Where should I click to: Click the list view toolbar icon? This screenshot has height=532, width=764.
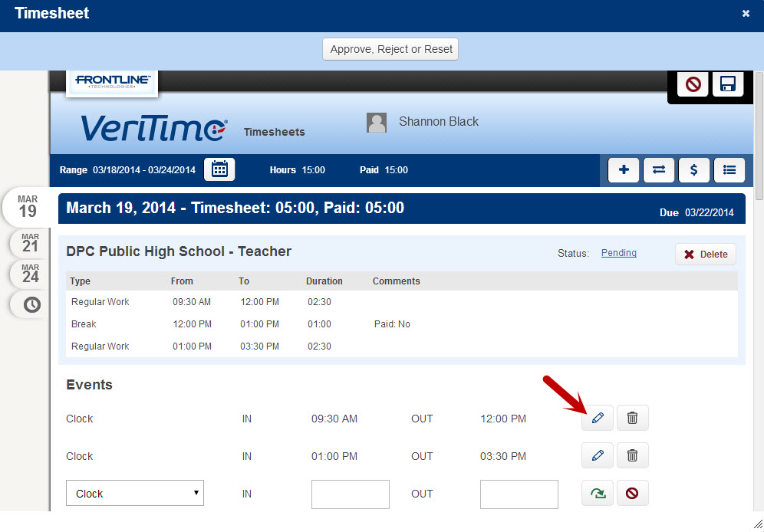click(x=729, y=169)
